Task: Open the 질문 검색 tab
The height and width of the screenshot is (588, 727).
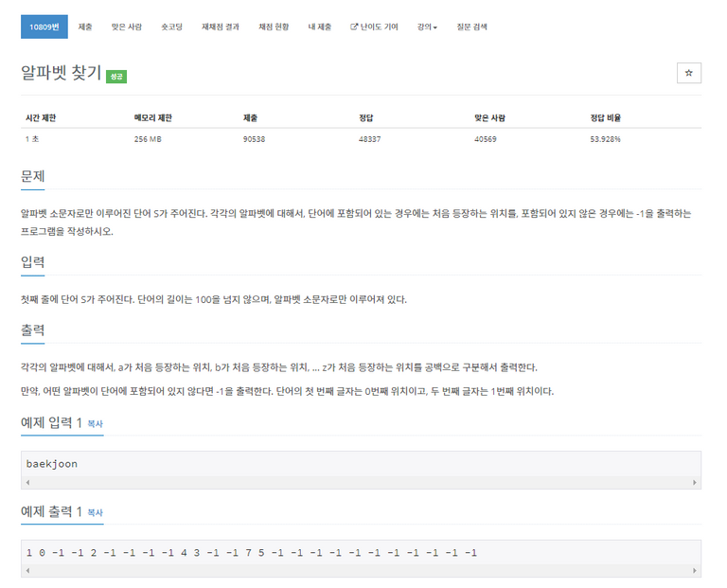Action: (x=472, y=27)
